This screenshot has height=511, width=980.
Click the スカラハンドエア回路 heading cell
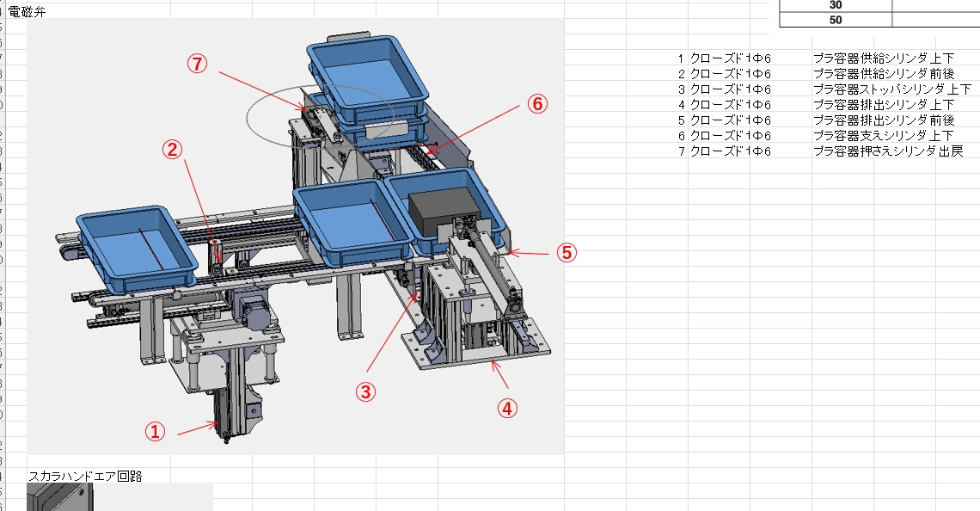[x=85, y=476]
